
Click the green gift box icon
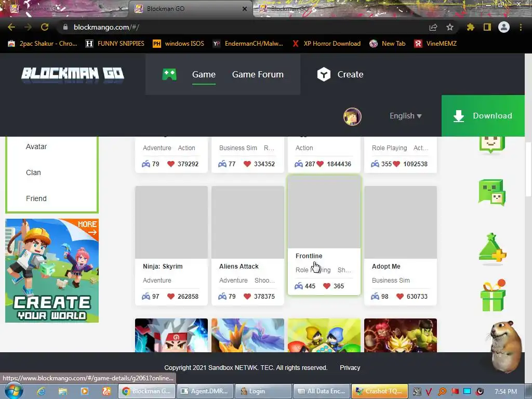click(x=493, y=296)
